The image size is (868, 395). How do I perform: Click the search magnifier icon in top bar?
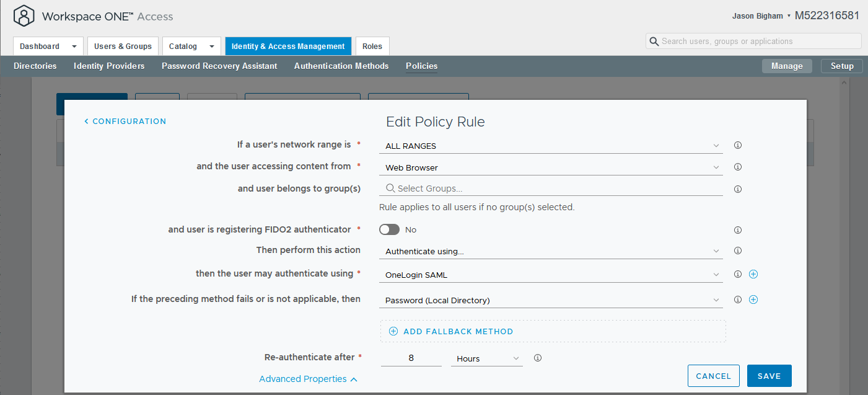pos(654,42)
